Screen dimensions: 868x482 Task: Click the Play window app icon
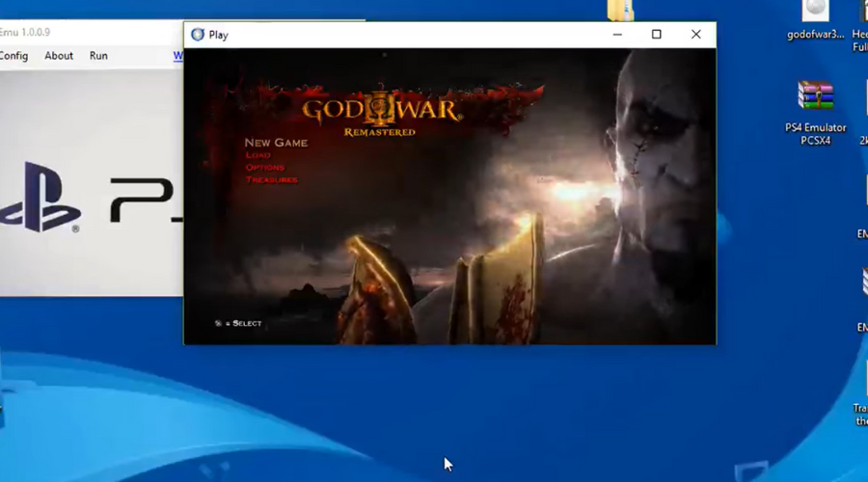click(198, 35)
